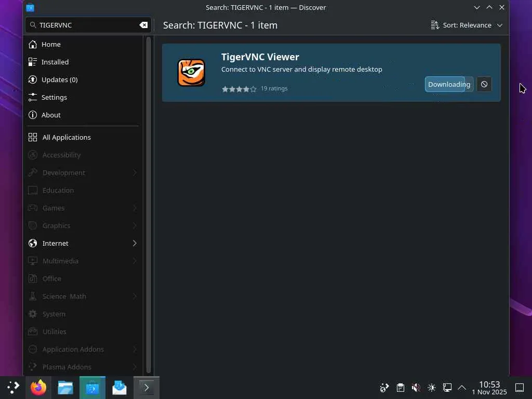Click the Downloading progress button
This screenshot has height=399, width=532.
point(449,84)
